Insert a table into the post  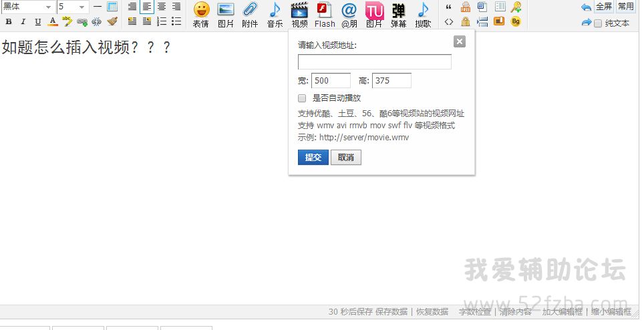click(x=112, y=7)
